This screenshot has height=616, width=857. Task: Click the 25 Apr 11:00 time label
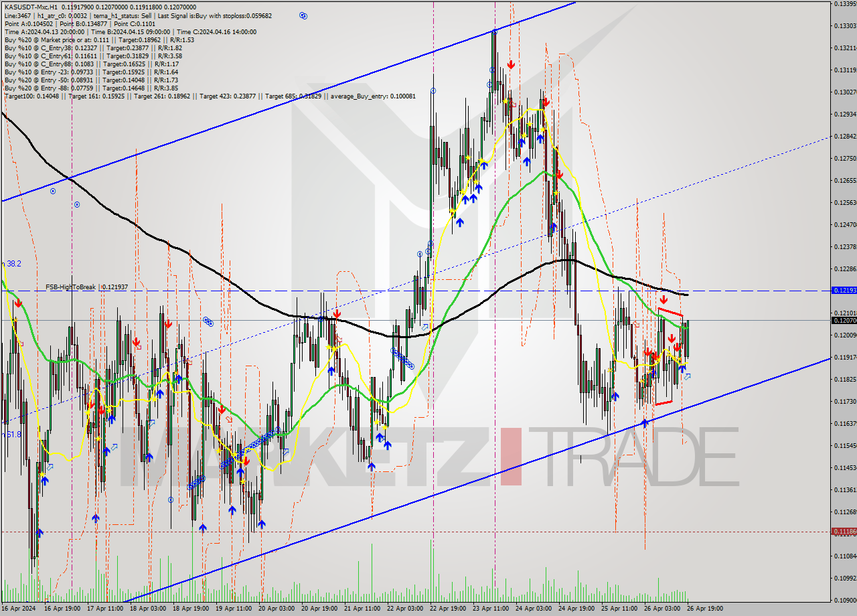pos(619,609)
